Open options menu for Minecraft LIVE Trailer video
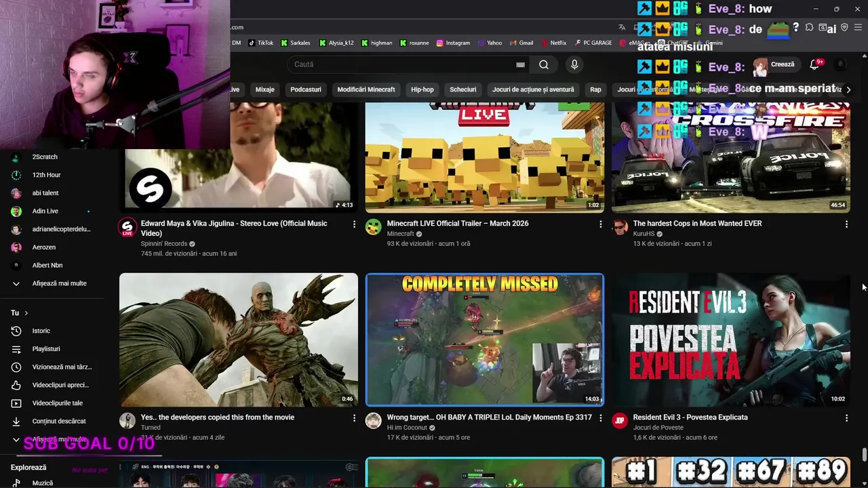The image size is (868, 488). [600, 224]
